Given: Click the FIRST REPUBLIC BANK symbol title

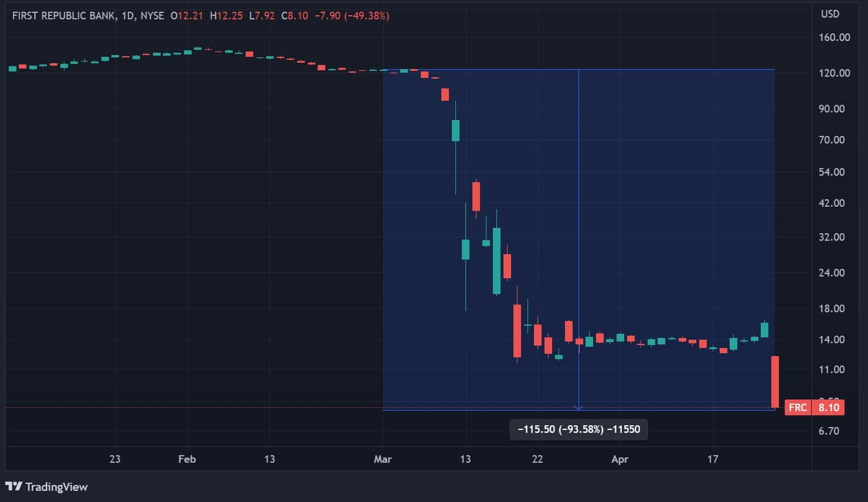Looking at the screenshot, I should coord(63,16).
